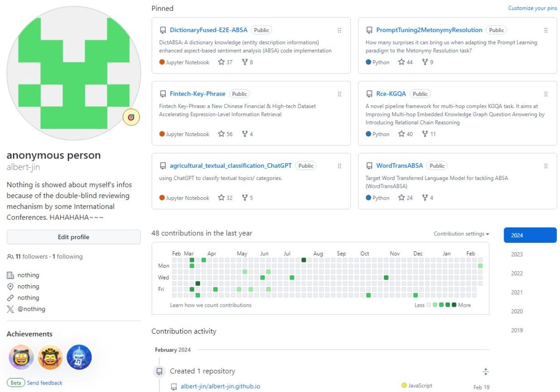560x392 pixels.
Task: View the 1 following list
Action: 68,256
